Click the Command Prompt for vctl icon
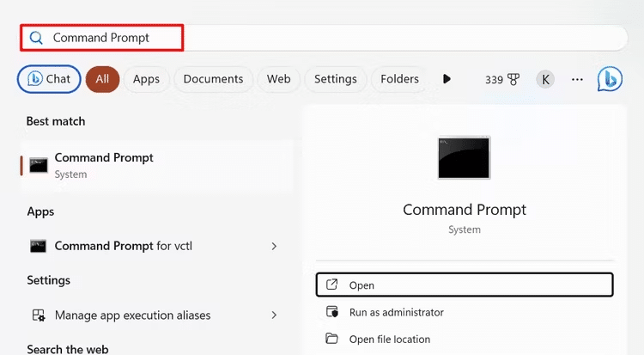 38,246
